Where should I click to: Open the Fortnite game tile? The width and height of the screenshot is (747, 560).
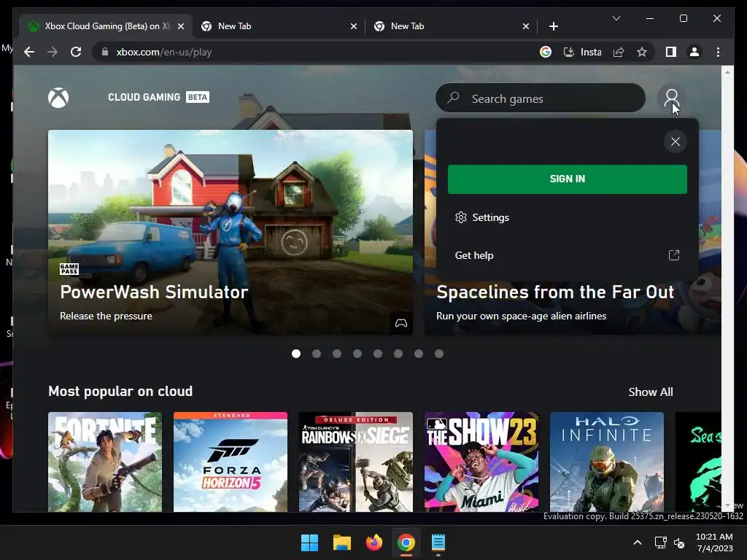pos(105,462)
